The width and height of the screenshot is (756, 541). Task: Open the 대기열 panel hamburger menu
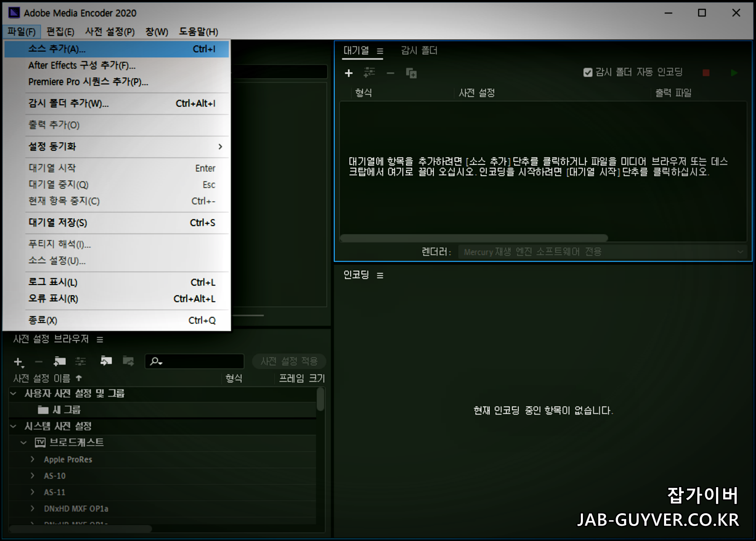(380, 51)
